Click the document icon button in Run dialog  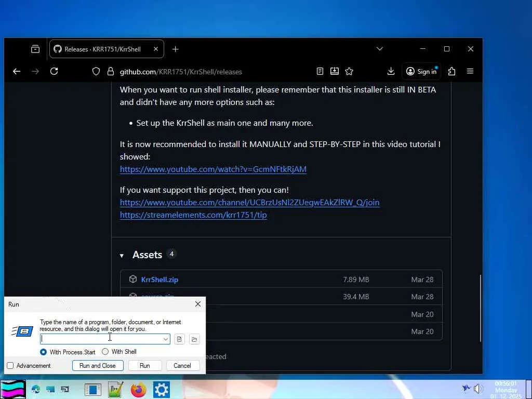(x=179, y=339)
